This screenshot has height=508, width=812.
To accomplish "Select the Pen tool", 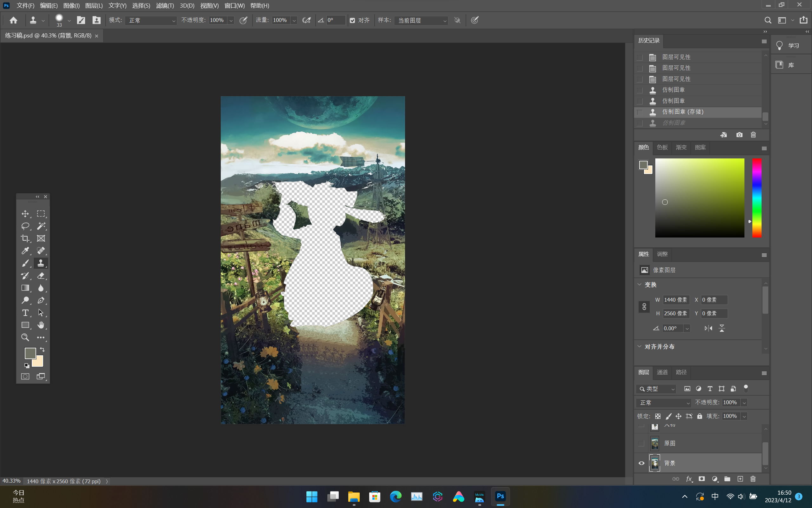I will pyautogui.click(x=41, y=300).
